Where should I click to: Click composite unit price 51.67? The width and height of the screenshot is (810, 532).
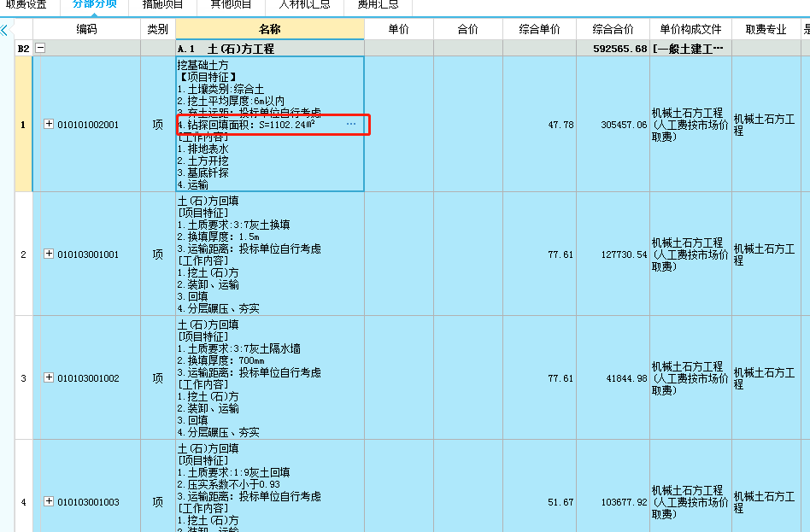point(561,501)
